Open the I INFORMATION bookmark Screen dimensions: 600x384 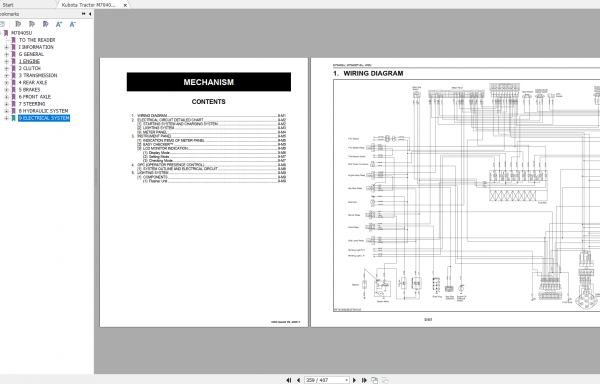click(x=36, y=47)
